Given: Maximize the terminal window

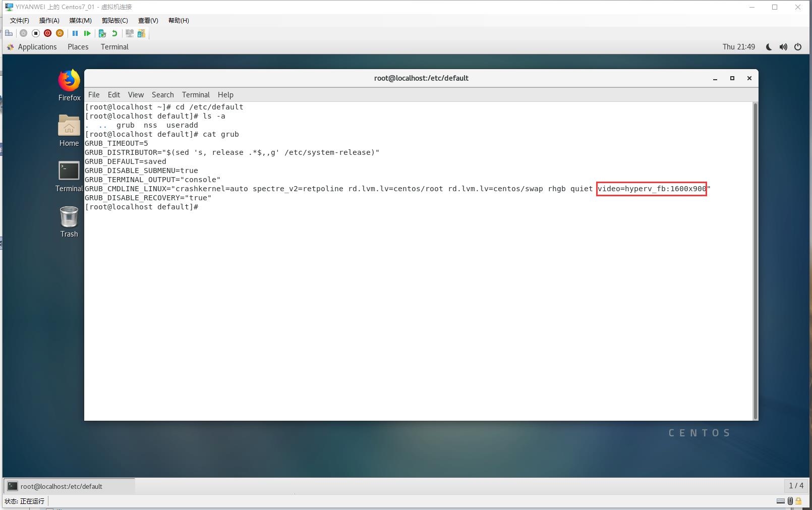Looking at the screenshot, I should (732, 78).
